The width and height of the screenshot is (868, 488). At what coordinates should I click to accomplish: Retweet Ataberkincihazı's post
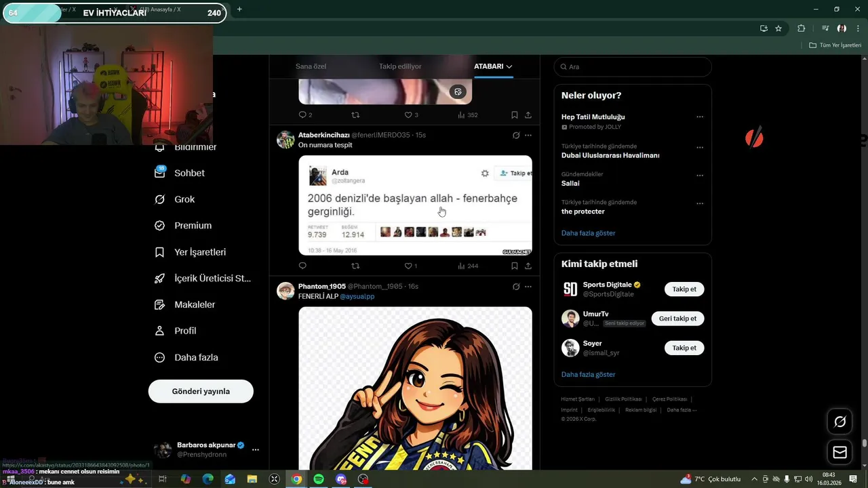pos(355,266)
